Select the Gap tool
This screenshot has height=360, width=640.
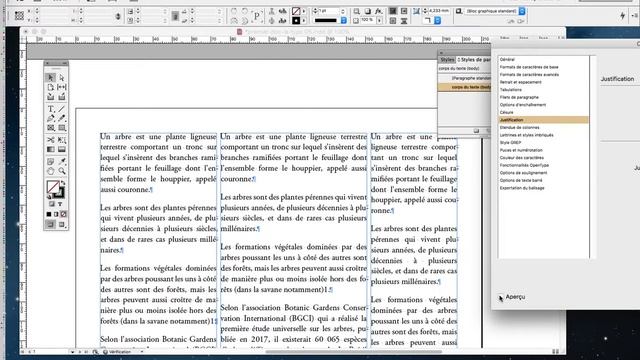tap(62, 87)
